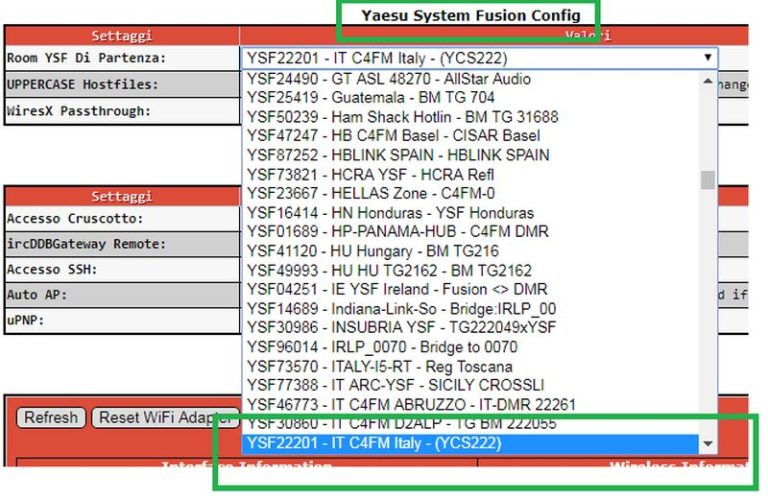
Task: Open the Room YSF Di Partenza dropdown
Action: click(x=479, y=58)
